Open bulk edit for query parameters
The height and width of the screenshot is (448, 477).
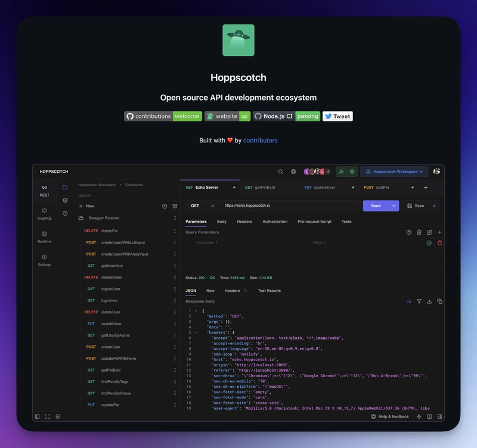tap(429, 232)
